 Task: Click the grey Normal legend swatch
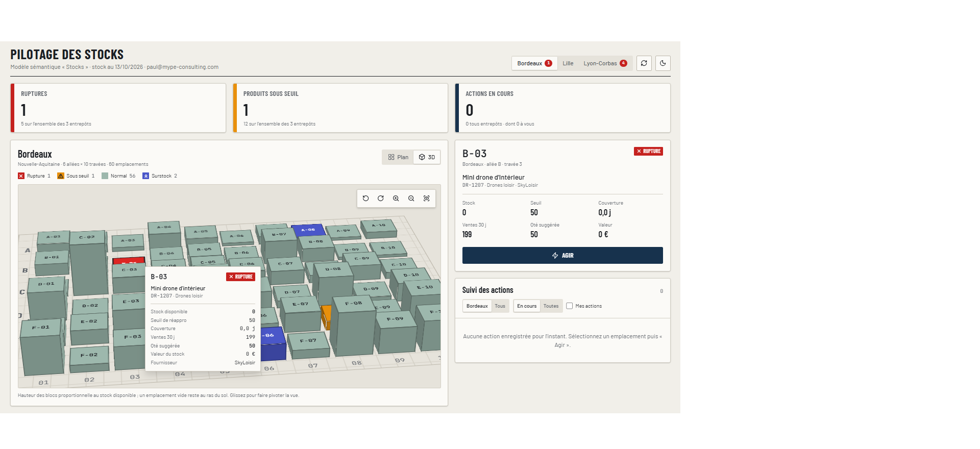point(105,176)
